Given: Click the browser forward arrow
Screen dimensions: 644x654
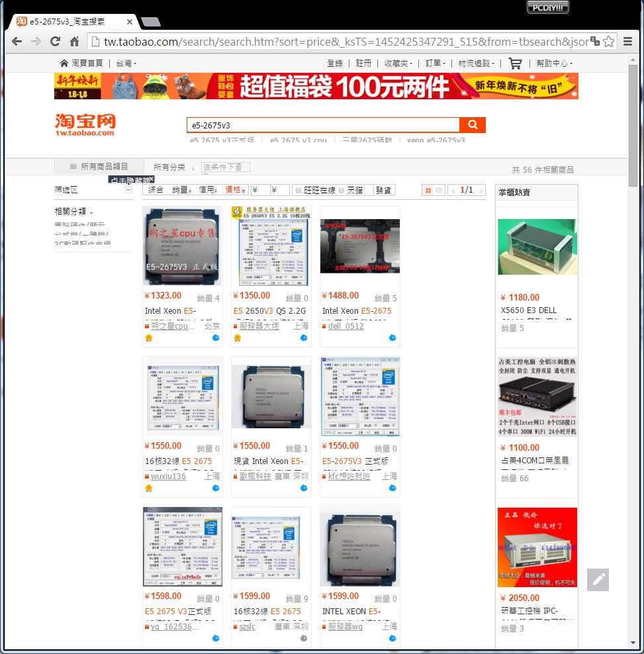Looking at the screenshot, I should pos(36,41).
